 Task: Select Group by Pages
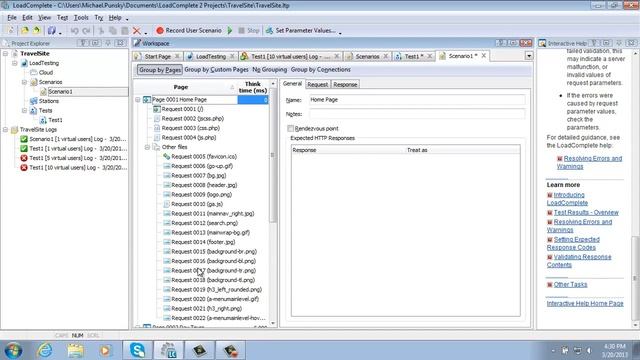[160, 70]
